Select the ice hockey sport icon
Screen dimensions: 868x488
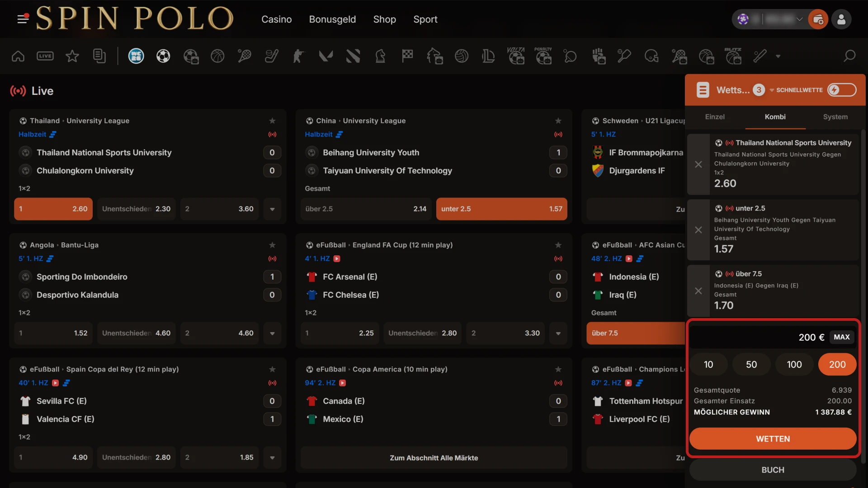(x=272, y=56)
